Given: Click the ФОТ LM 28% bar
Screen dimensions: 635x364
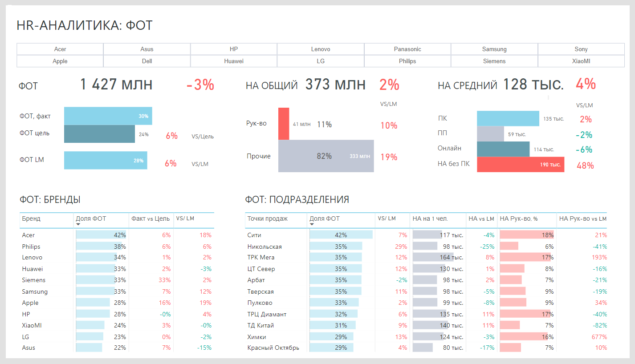Looking at the screenshot, I should 106,160.
